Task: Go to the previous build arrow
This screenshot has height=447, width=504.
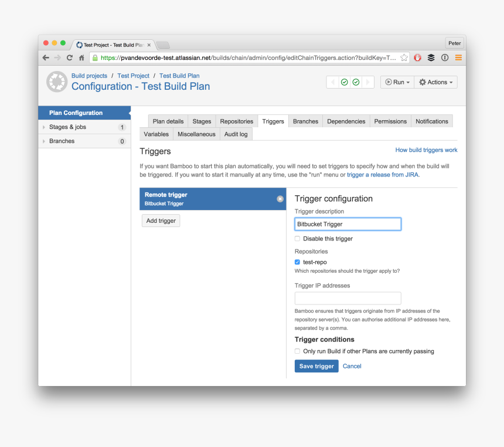Action: pos(333,82)
